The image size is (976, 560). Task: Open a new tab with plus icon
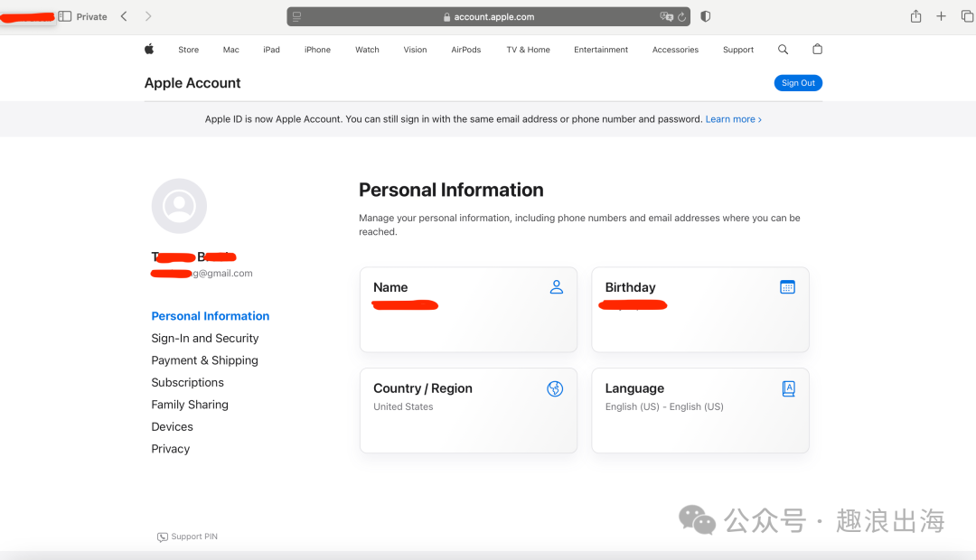pos(941,16)
